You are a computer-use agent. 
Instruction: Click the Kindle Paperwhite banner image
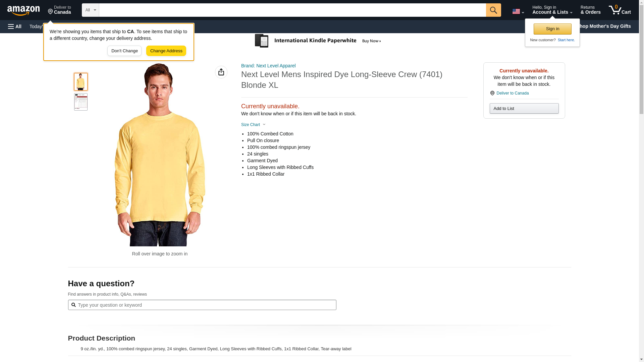tap(318, 41)
